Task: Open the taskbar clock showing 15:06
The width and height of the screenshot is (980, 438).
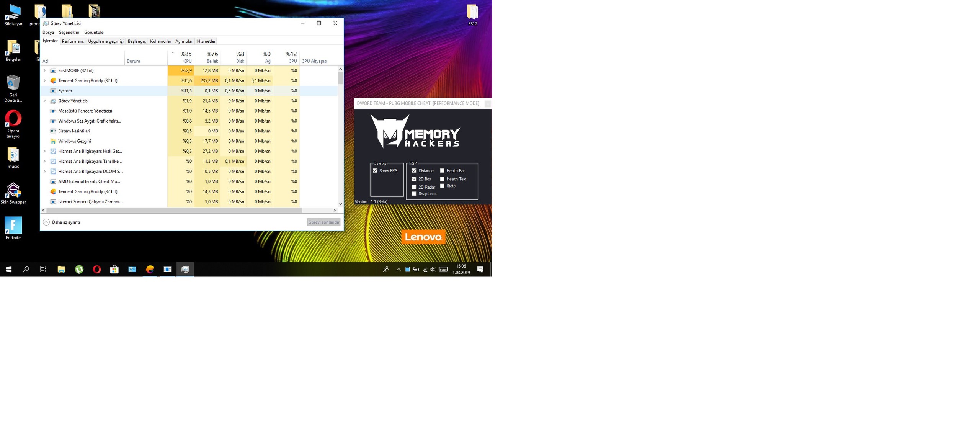Action: click(461, 270)
